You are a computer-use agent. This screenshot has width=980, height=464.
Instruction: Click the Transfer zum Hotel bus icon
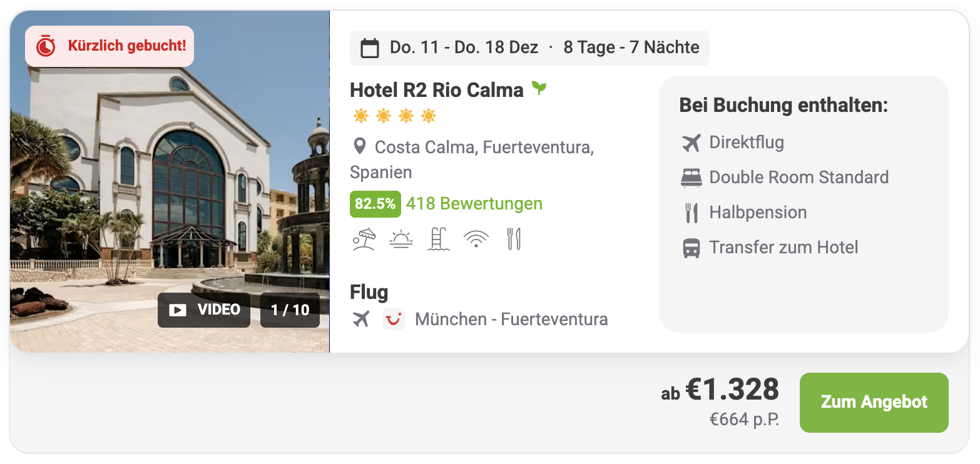pyautogui.click(x=691, y=248)
